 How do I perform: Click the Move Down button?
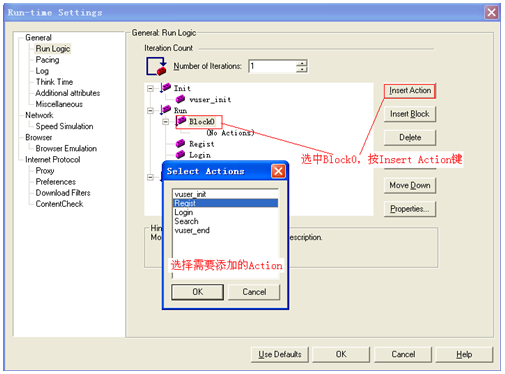(410, 185)
